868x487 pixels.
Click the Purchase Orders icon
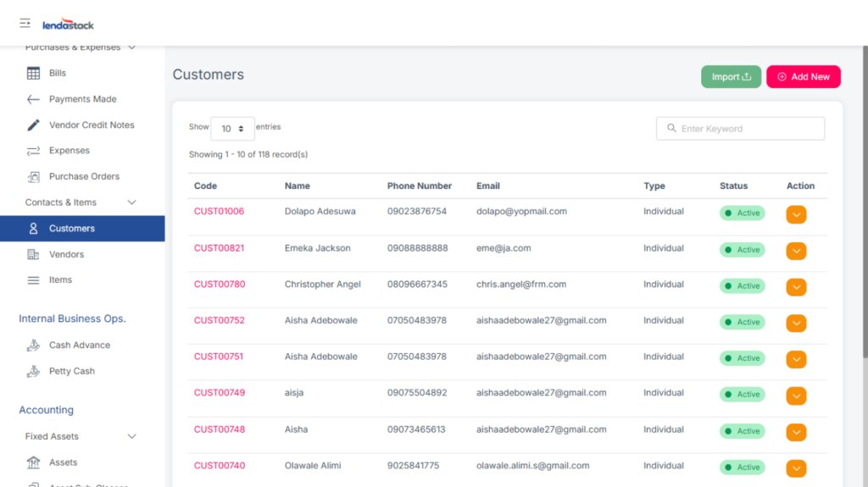coord(34,177)
